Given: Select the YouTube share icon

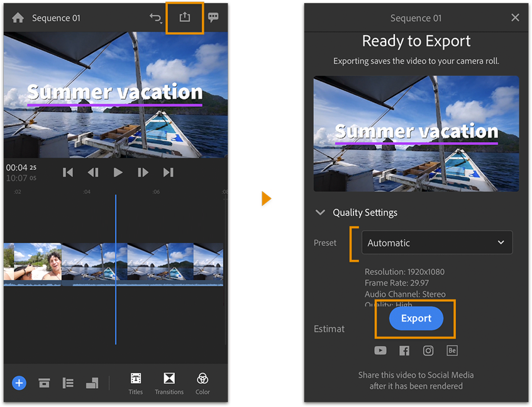Looking at the screenshot, I should tap(380, 350).
